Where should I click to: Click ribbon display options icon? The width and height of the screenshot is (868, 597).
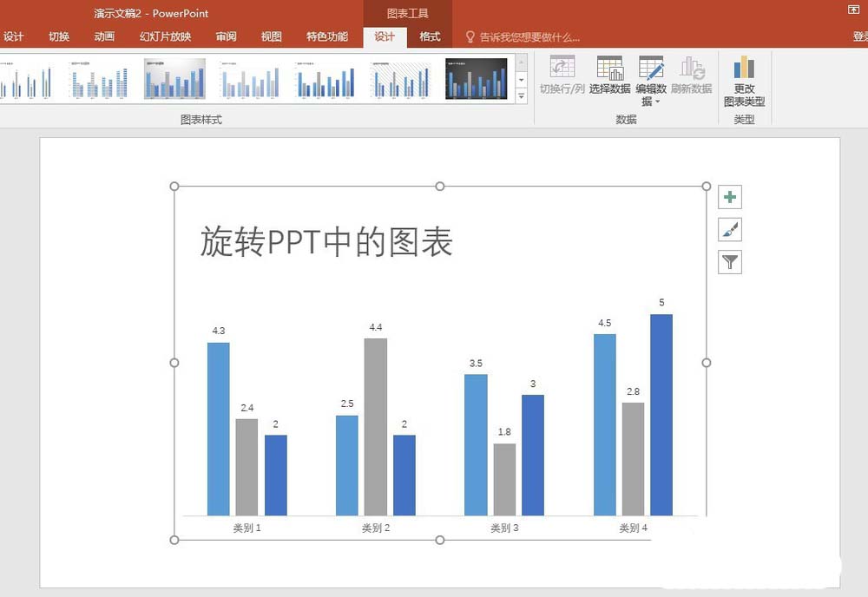point(853,10)
